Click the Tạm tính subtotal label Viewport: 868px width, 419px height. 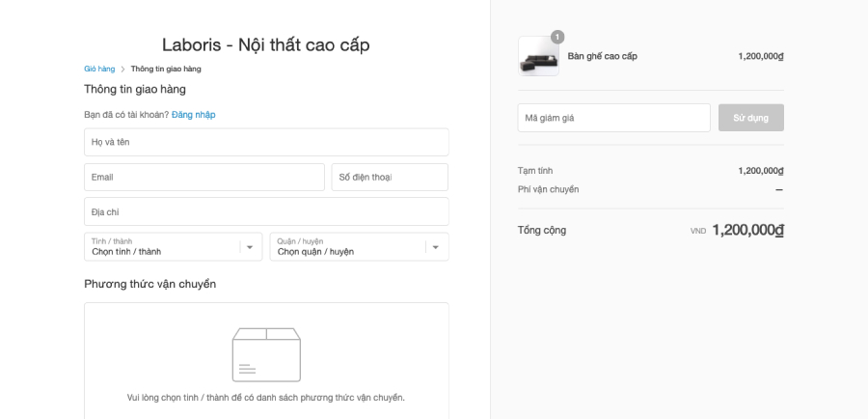(x=535, y=171)
